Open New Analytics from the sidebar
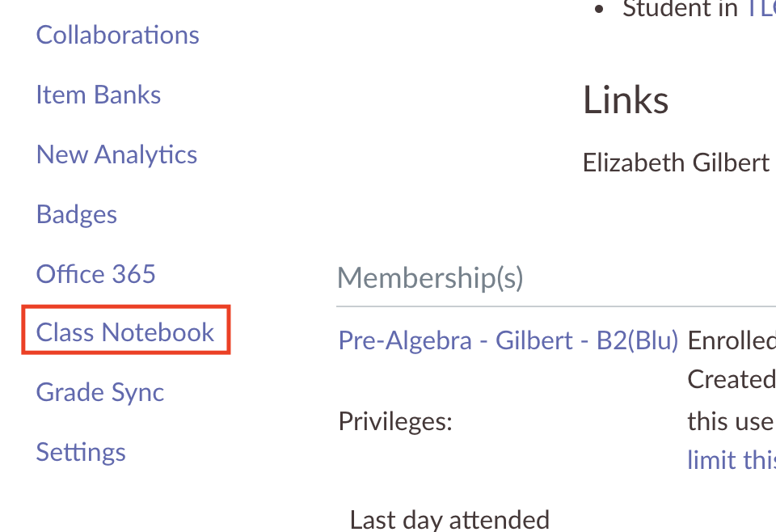Screen dimensions: 776x532 116,154
